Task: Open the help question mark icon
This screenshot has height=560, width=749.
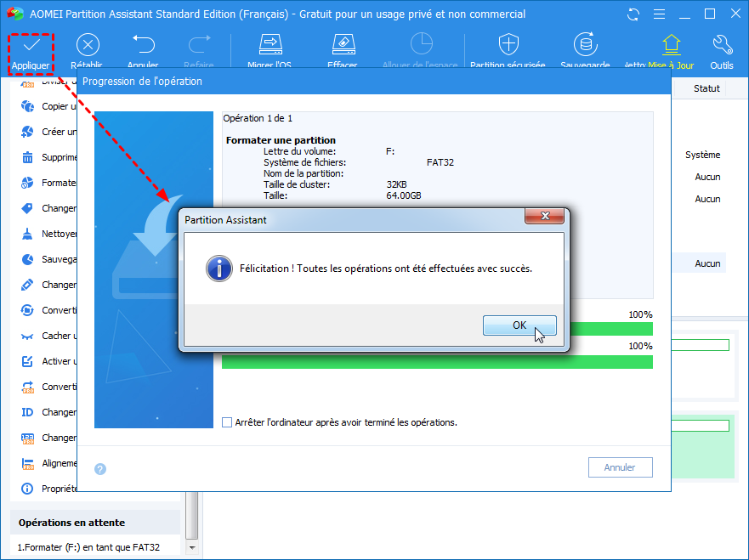Action: click(x=99, y=468)
